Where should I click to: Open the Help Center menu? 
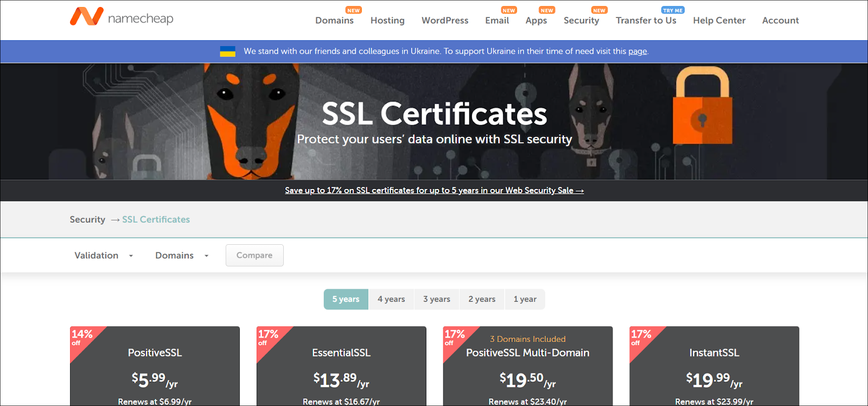click(719, 21)
